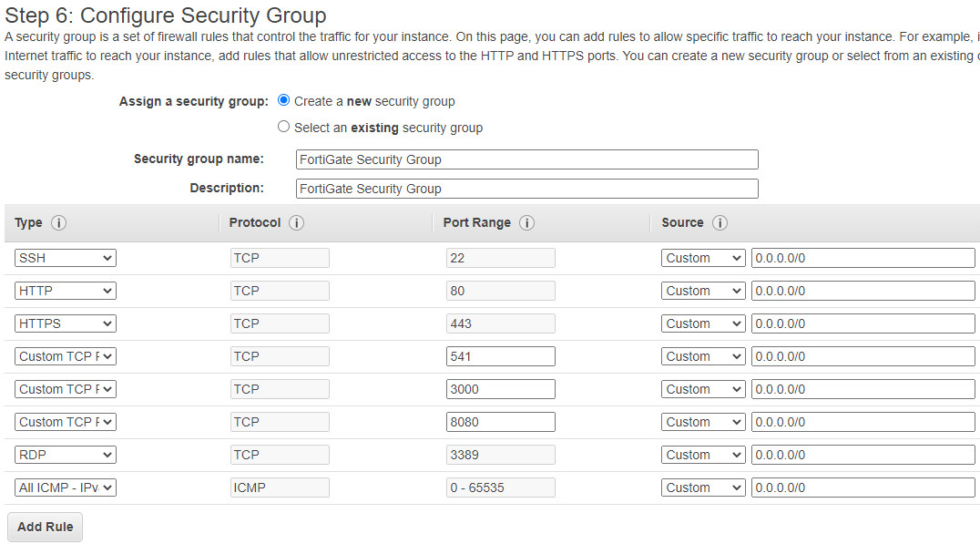Click the TCP protocol cell in HTTPS row
The image size is (980, 544).
point(280,323)
